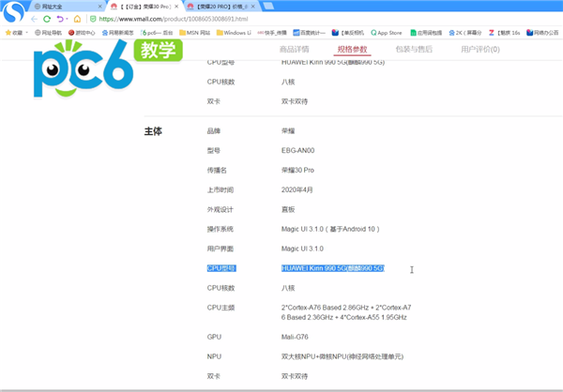This screenshot has width=563, height=392.
Task: Click the 操作系统 label
Action: (221, 229)
